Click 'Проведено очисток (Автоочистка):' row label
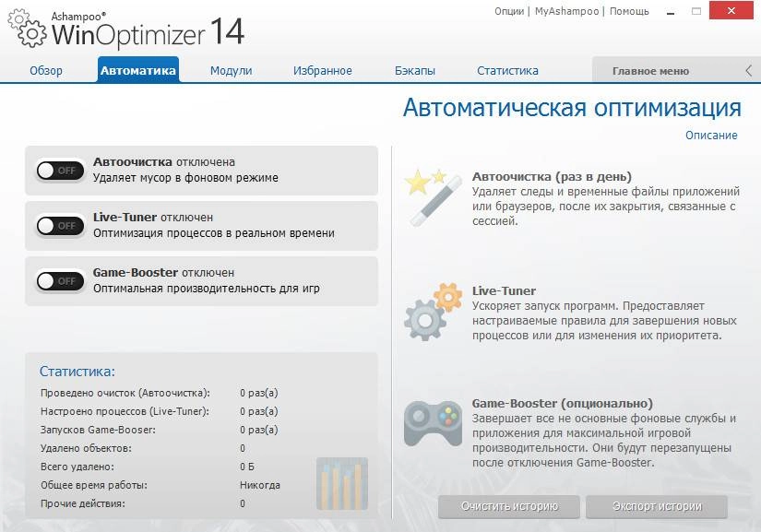This screenshot has width=761, height=532. (125, 393)
